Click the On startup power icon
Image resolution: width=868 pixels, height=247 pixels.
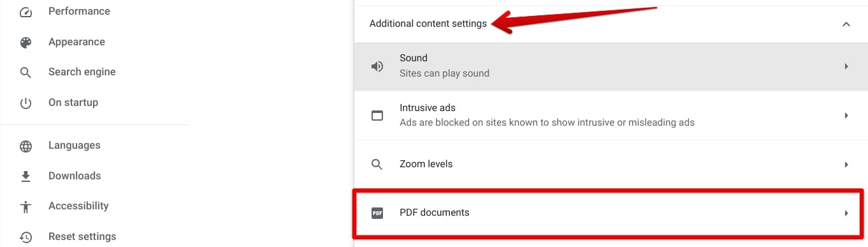[25, 103]
